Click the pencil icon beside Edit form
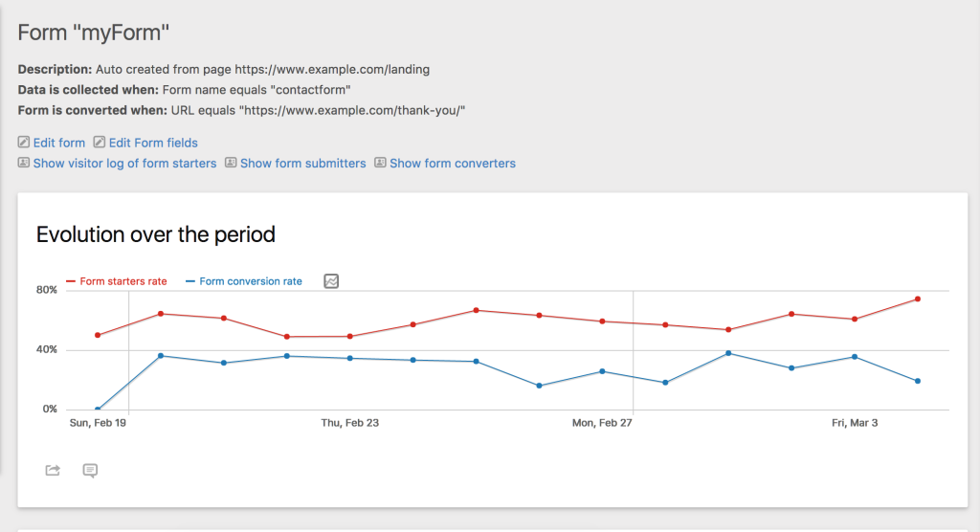 (24, 143)
